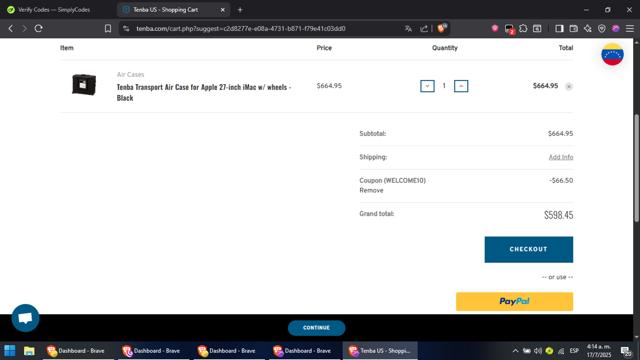Click the Air Case product thumbnail
The width and height of the screenshot is (640, 360).
84,84
